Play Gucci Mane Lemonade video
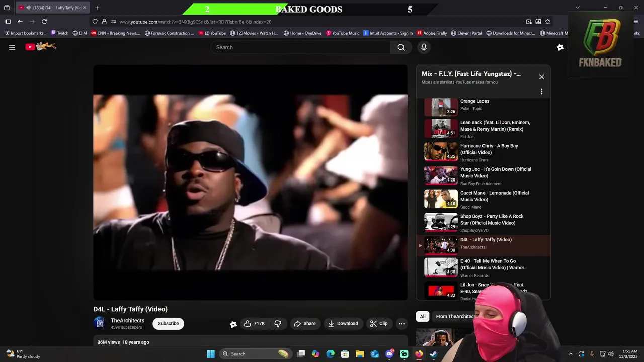 point(483,199)
